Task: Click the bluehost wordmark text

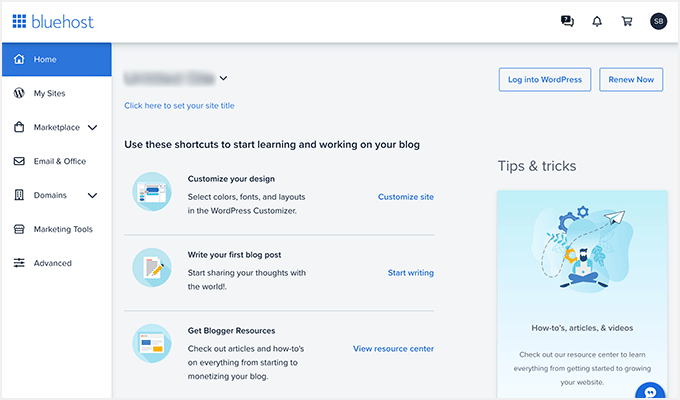Action: click(62, 22)
